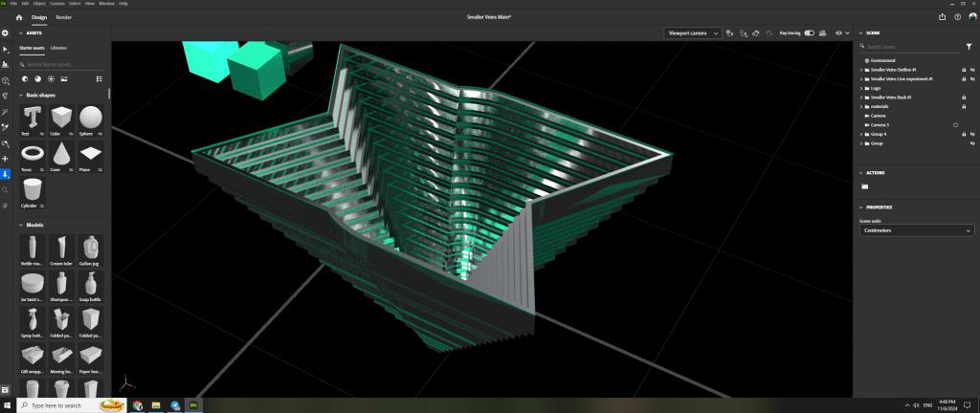Click the Add and import content icon
The height and width of the screenshot is (413, 980).
click(6, 34)
